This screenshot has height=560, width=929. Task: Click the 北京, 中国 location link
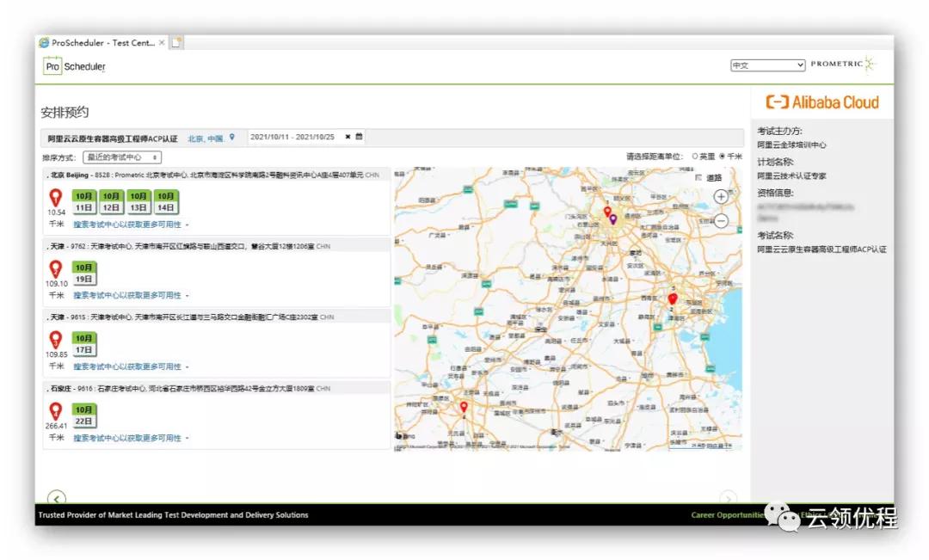pyautogui.click(x=206, y=138)
